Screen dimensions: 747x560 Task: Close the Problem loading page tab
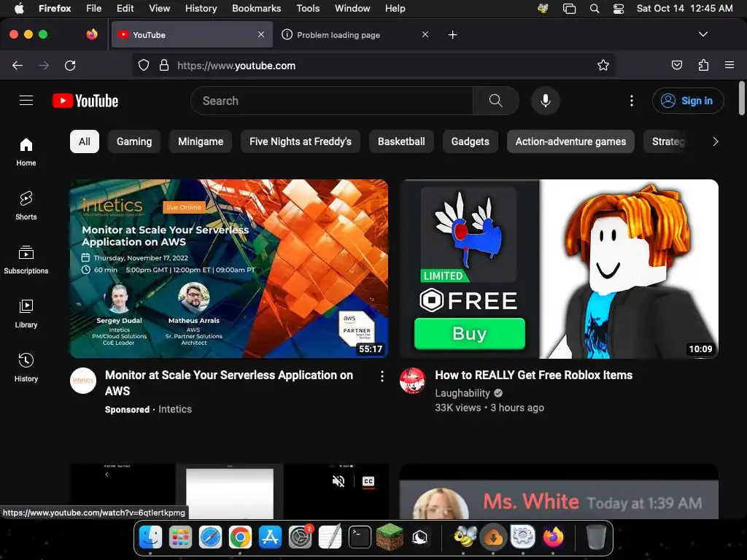(x=425, y=34)
